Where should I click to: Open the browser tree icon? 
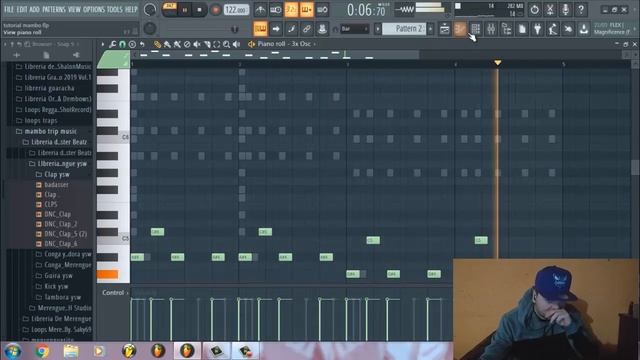click(507, 29)
